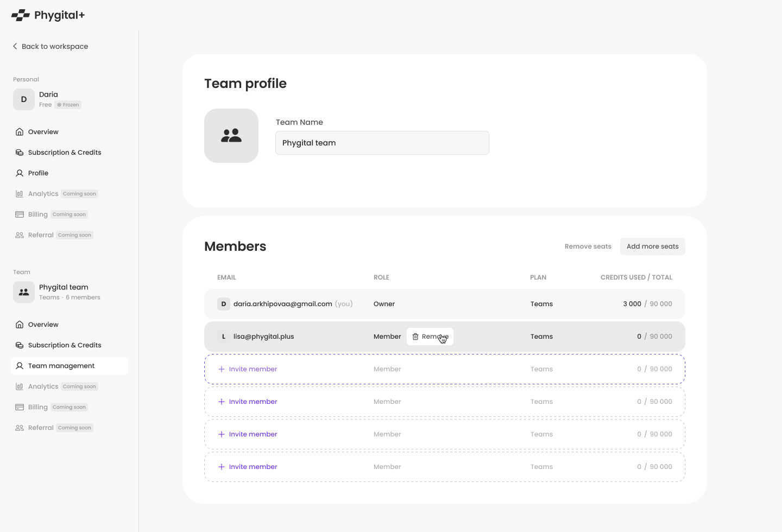
Task: Click Add more seats button
Action: (652, 246)
